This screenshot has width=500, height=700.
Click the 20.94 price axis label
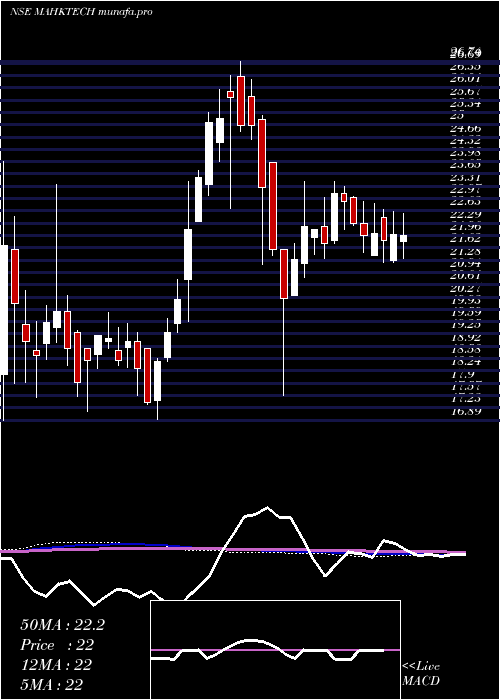(x=466, y=264)
